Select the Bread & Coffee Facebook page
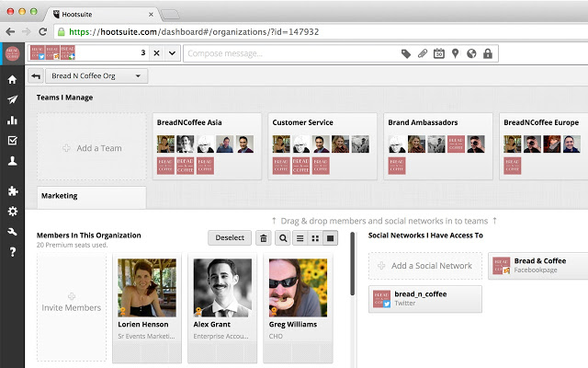The width and height of the screenshot is (588, 368). click(538, 266)
